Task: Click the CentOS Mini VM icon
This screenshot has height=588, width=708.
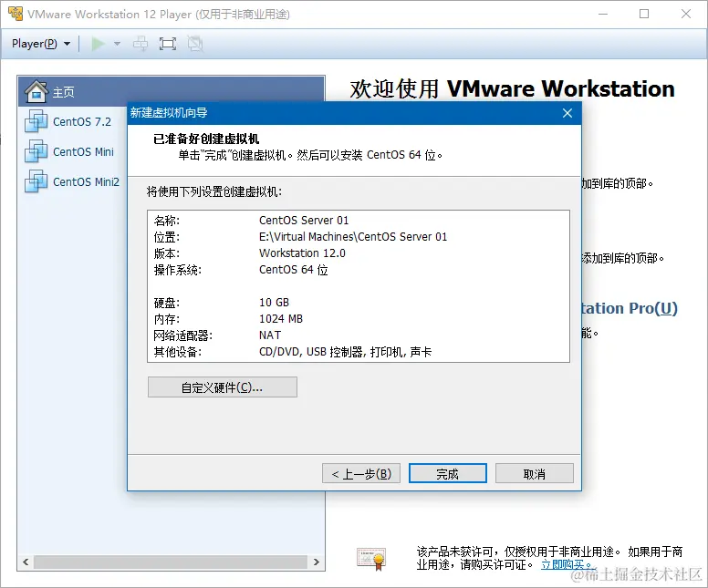Action: [36, 150]
